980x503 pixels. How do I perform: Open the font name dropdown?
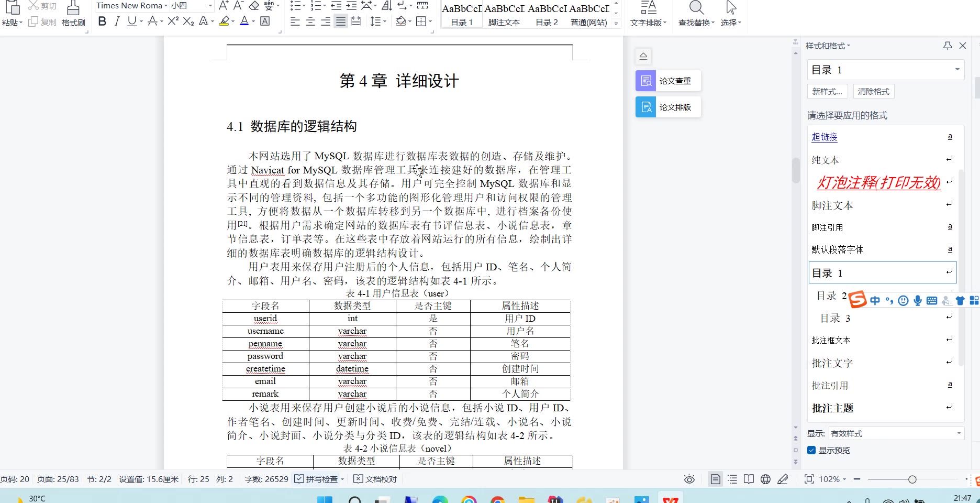click(x=166, y=6)
